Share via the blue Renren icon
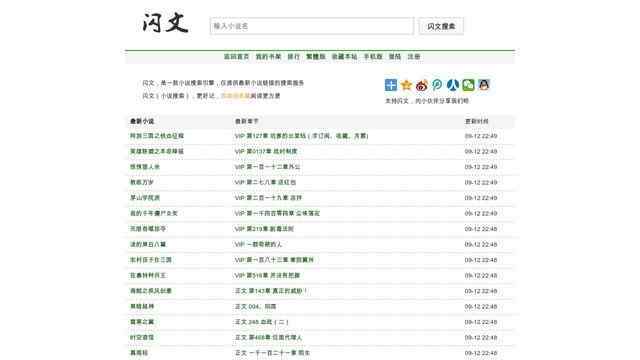The width and height of the screenshot is (640, 360). pyautogui.click(x=453, y=85)
